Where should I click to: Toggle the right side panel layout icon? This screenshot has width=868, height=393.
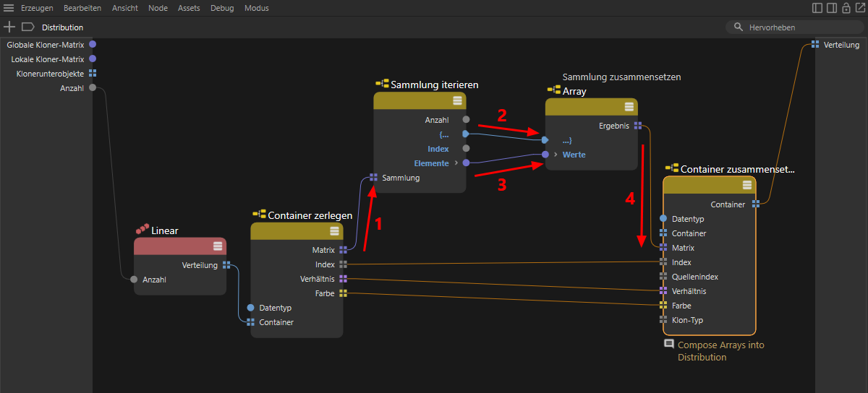832,8
